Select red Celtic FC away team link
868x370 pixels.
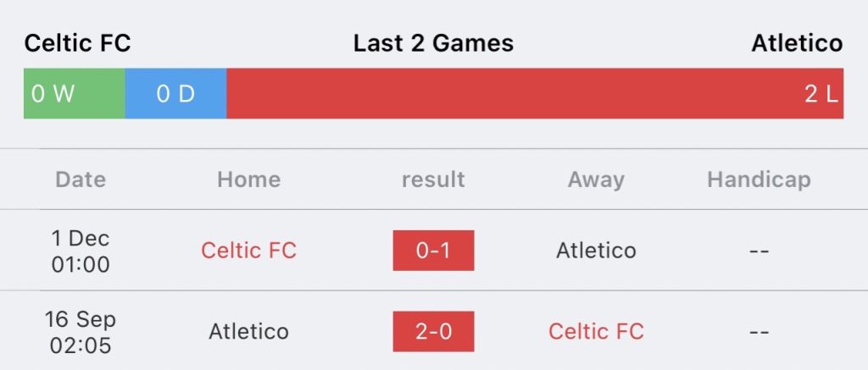point(596,331)
